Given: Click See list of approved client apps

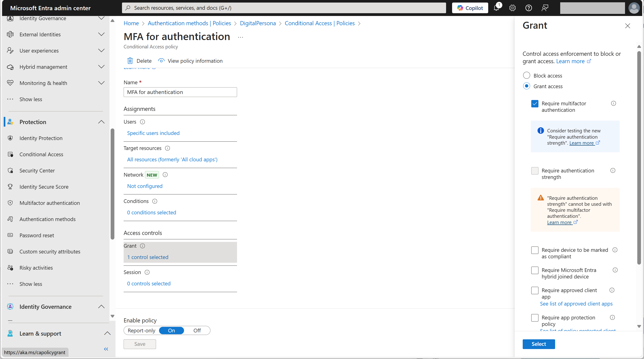Looking at the screenshot, I should pos(576,304).
